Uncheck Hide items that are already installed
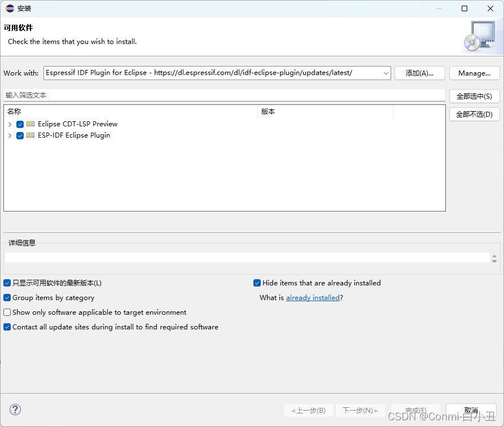Image resolution: width=504 pixels, height=427 pixels. point(257,283)
